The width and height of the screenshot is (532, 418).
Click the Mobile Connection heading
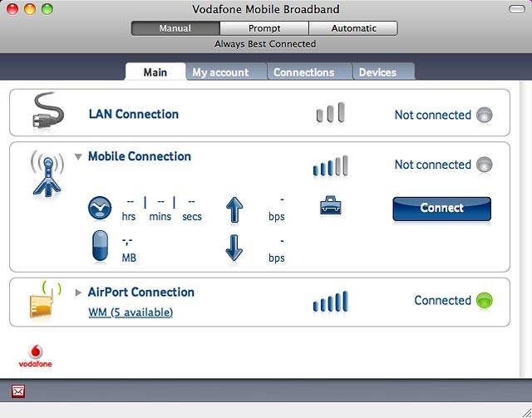click(140, 156)
